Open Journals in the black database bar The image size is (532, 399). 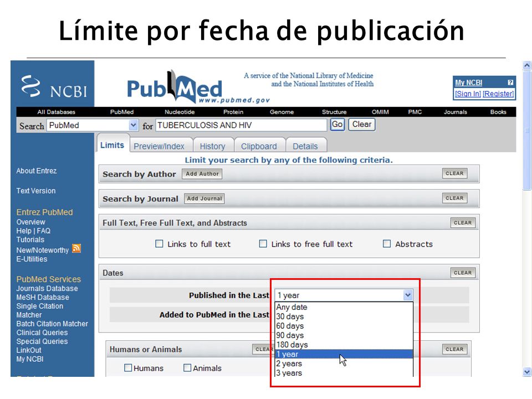click(456, 112)
